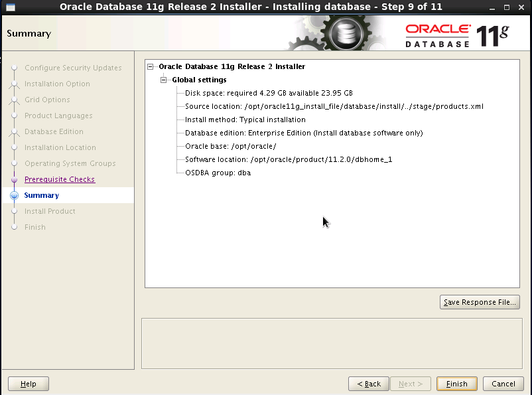Select the Oracle base: /opt/oracle/ row

(x=231, y=146)
